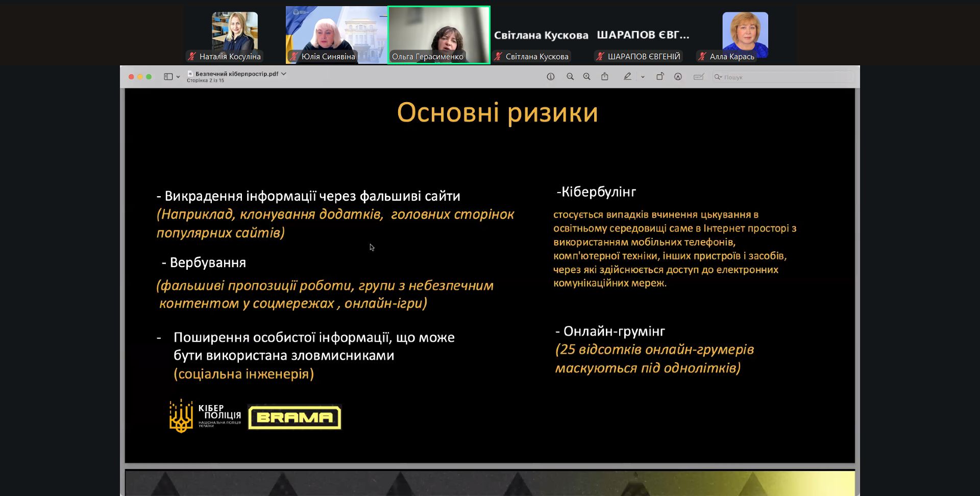
Task: Select Світлана Кускова's participant tile
Action: tap(541, 35)
